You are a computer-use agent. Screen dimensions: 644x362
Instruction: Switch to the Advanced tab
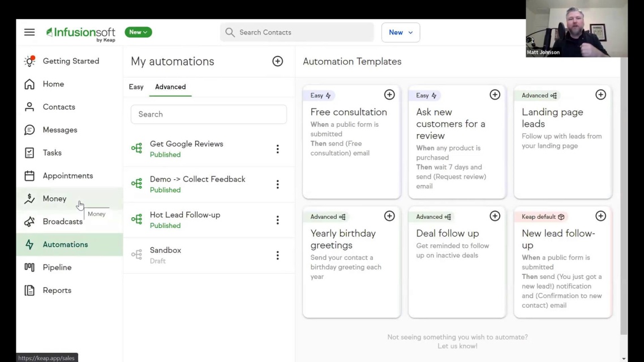[x=170, y=87]
